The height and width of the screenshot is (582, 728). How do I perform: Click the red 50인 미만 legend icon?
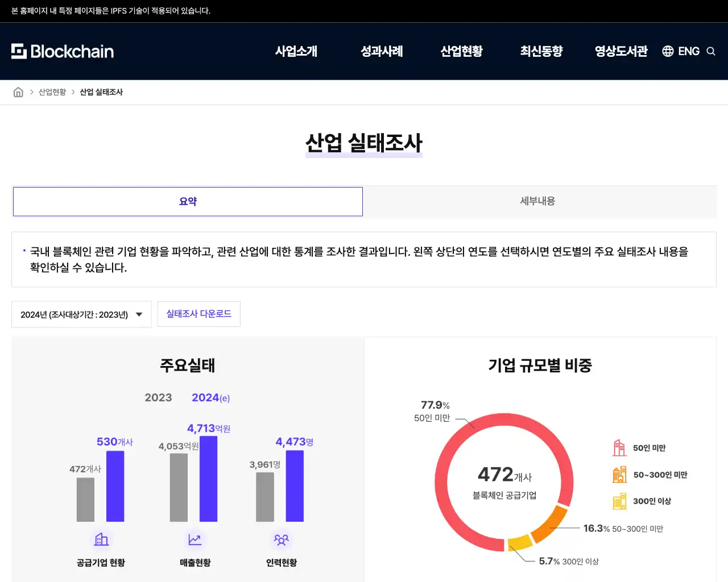tap(619, 448)
